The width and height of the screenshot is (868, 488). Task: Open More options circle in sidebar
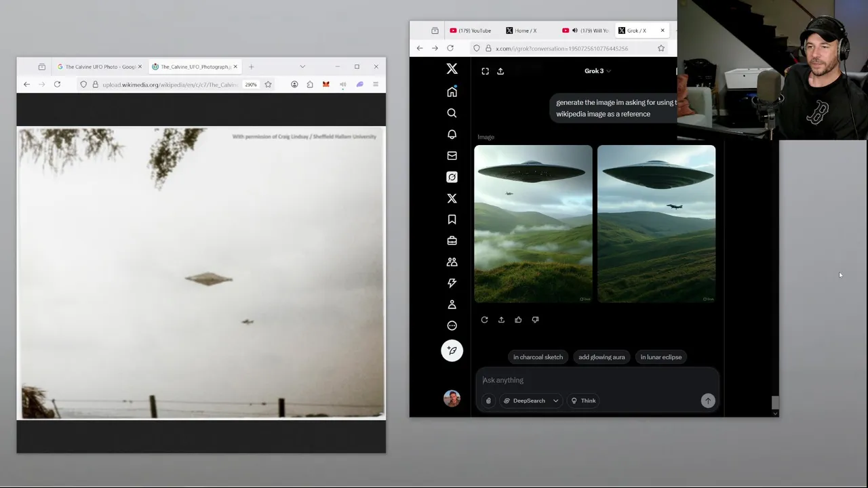tap(452, 325)
